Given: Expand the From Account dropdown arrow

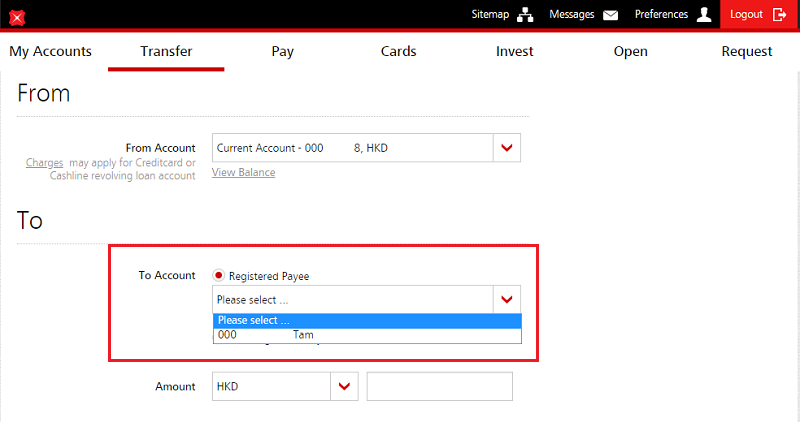Looking at the screenshot, I should (x=507, y=148).
